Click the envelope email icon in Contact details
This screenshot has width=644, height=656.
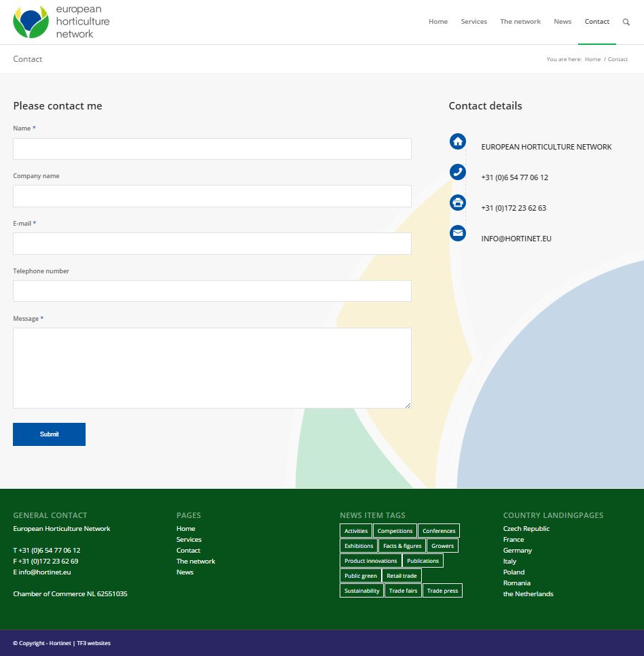pos(457,233)
